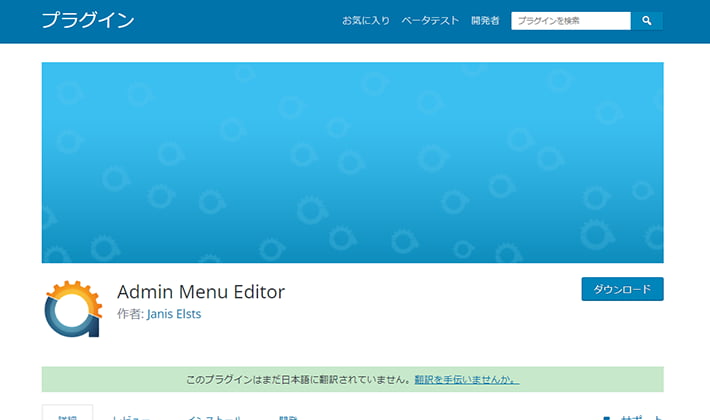Click the ダウンロード button
The image size is (710, 420).
(x=622, y=289)
